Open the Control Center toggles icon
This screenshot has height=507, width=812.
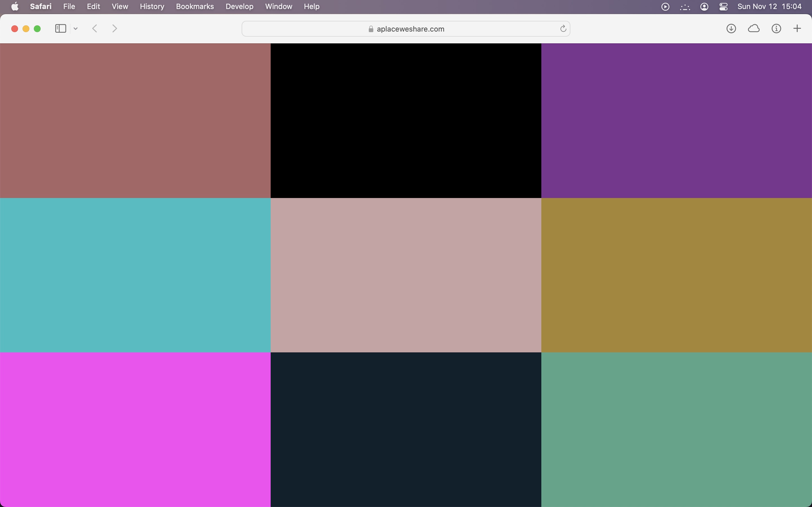coord(723,6)
